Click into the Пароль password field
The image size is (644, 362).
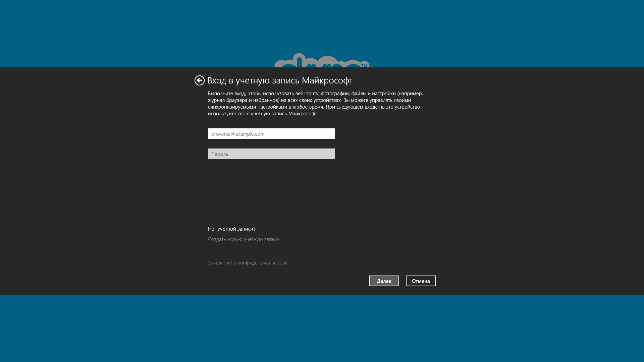271,154
